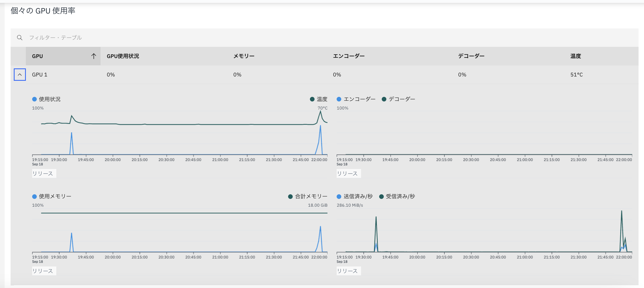Image resolution: width=644 pixels, height=288 pixels.
Task: Click リリース below the network traffic chart
Action: [x=348, y=270]
